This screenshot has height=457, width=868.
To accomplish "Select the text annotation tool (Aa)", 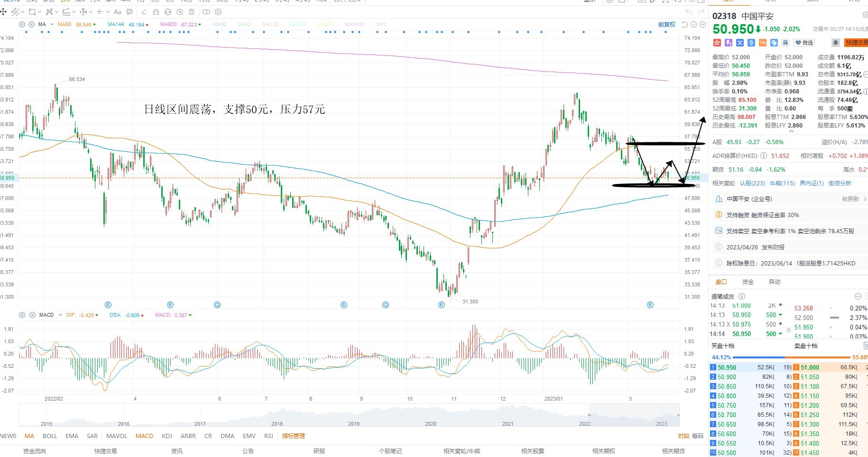I will (118, 12).
